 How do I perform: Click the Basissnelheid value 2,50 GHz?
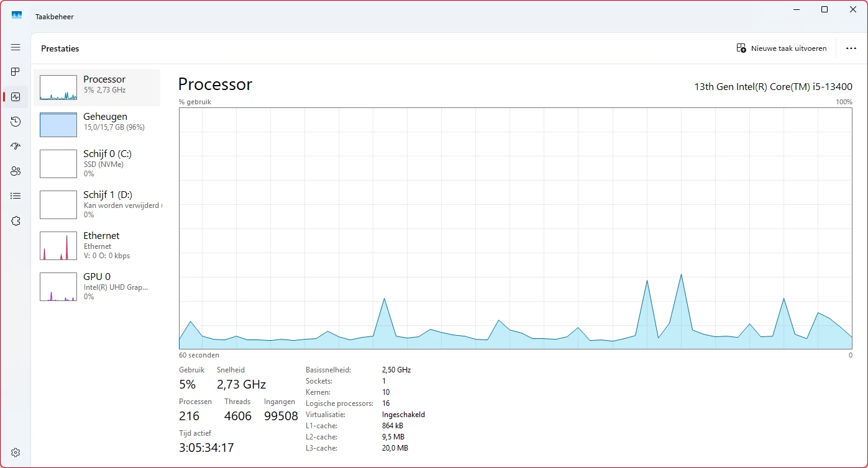coord(396,370)
